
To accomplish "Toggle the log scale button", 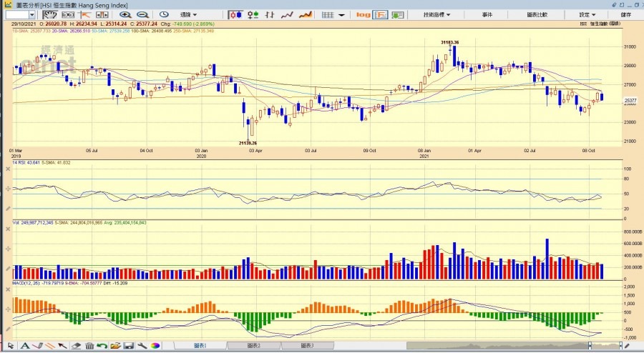I will point(363,14).
